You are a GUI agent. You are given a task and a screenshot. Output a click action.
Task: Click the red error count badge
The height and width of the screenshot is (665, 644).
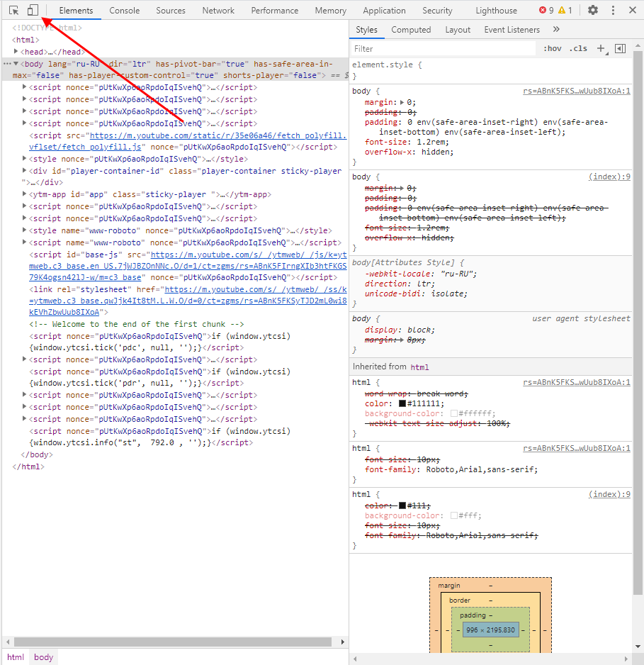click(546, 10)
